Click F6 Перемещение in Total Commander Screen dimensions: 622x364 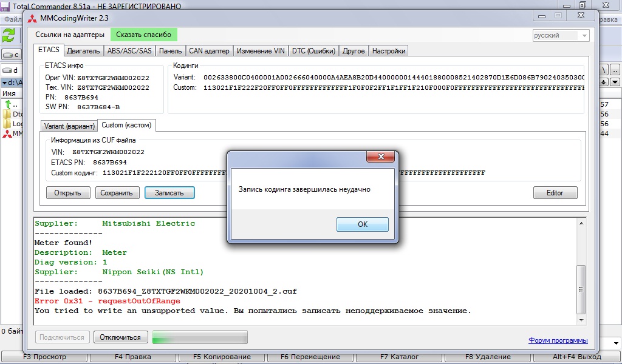(310, 357)
